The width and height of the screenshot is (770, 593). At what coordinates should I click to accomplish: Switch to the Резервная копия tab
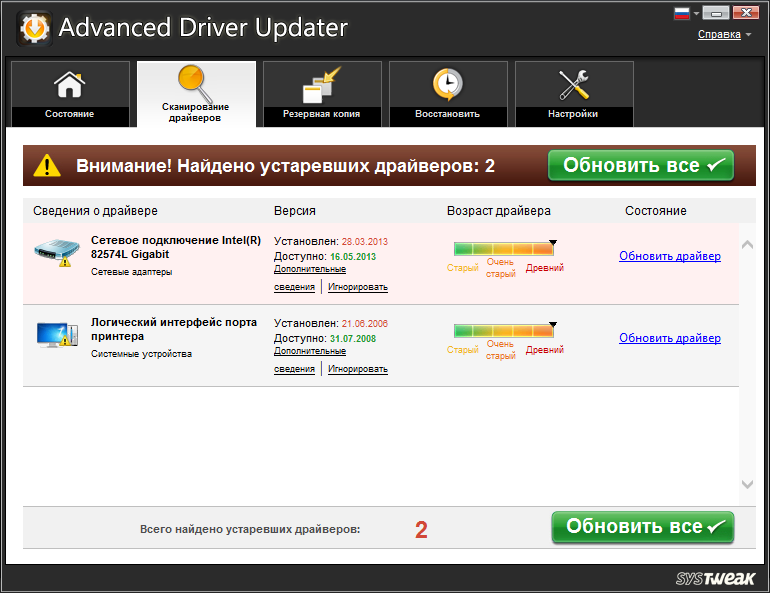pyautogui.click(x=322, y=94)
